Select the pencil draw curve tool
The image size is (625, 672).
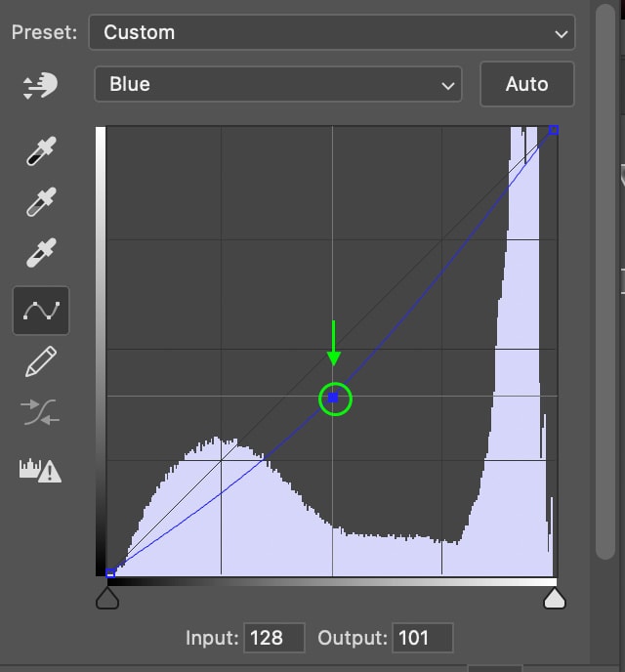coord(41,361)
